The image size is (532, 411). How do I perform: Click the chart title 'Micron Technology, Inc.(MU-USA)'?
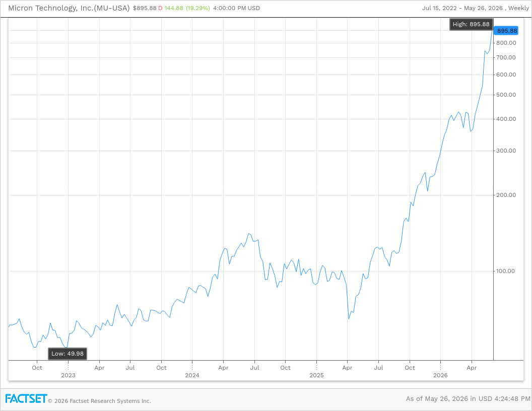(69, 8)
